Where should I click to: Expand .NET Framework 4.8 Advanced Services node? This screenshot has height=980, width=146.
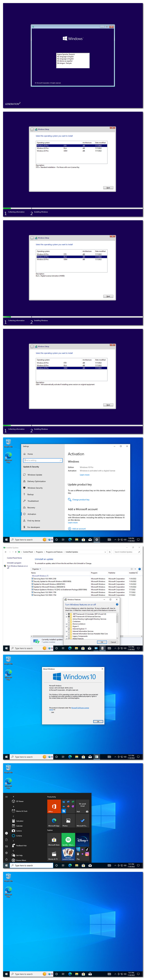66,617
